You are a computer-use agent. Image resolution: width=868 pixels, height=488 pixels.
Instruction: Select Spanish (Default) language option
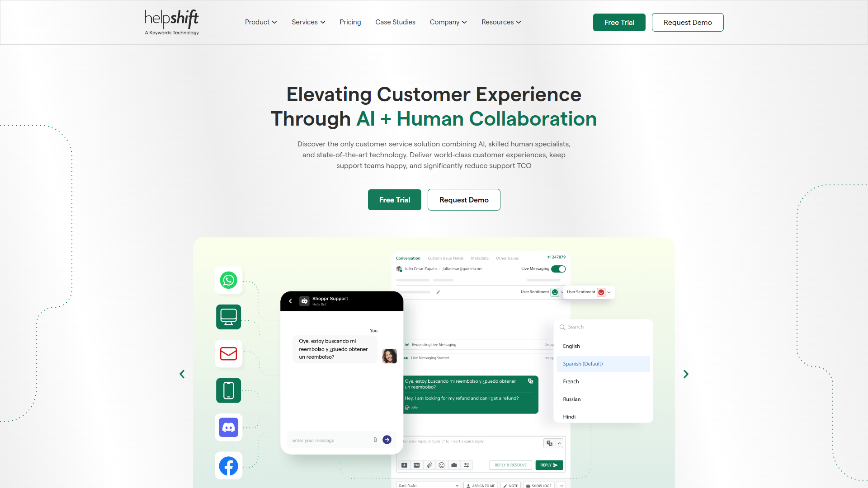coord(603,363)
